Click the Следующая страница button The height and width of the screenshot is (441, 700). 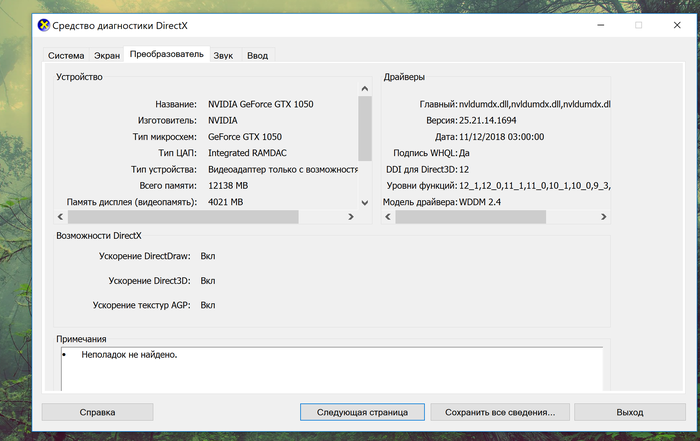pos(362,411)
